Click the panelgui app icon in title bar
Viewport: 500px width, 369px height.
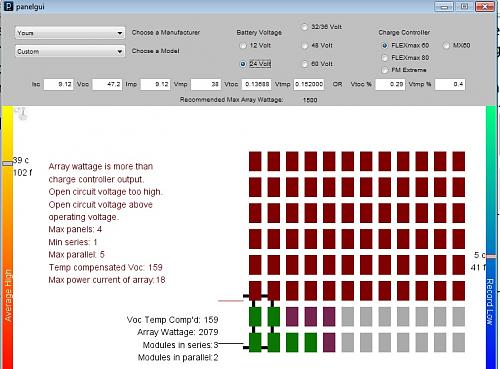pos(8,6)
